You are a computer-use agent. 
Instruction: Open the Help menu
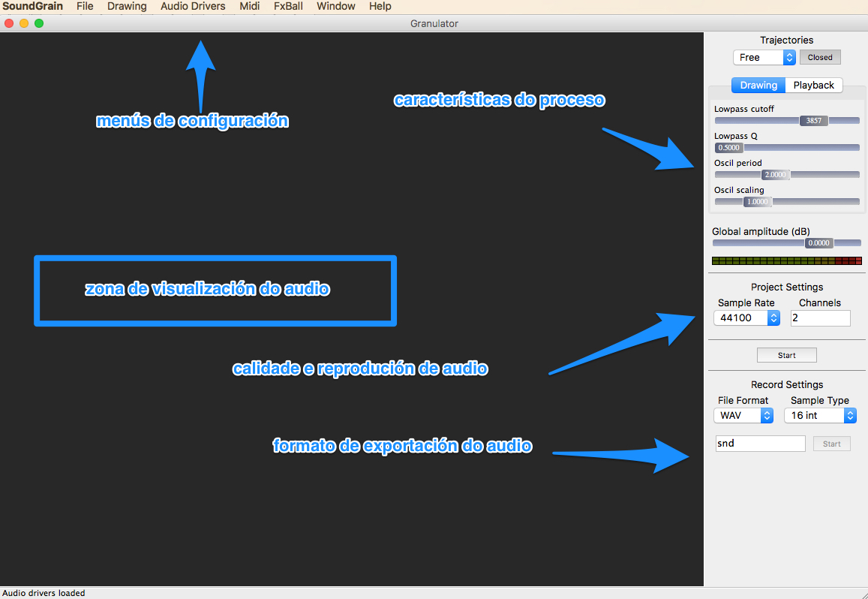pos(380,6)
